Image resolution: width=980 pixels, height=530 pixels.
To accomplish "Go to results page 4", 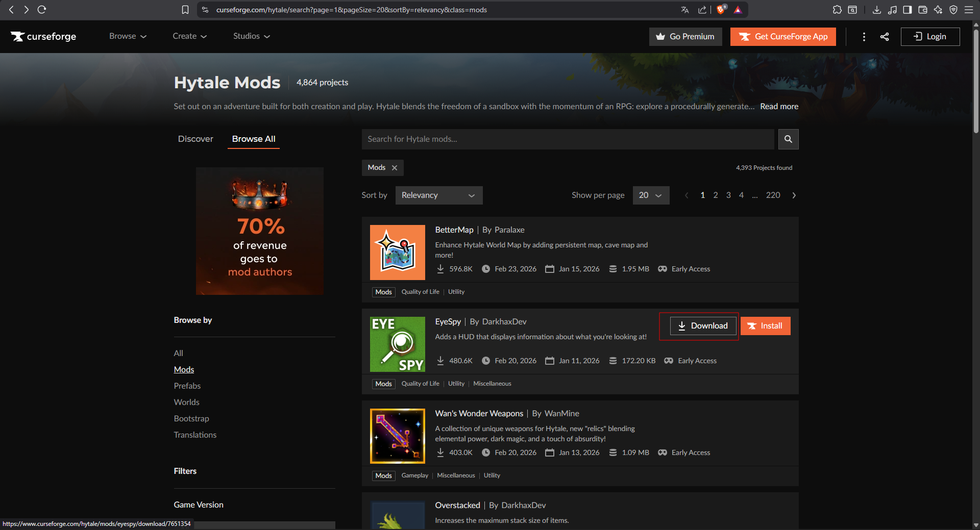I will coord(741,195).
